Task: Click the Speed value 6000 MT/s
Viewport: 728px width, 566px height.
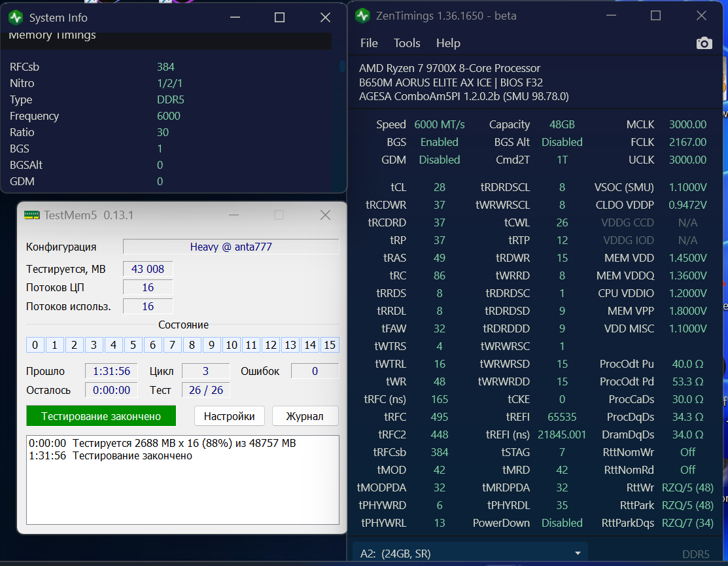Action: pos(439,124)
